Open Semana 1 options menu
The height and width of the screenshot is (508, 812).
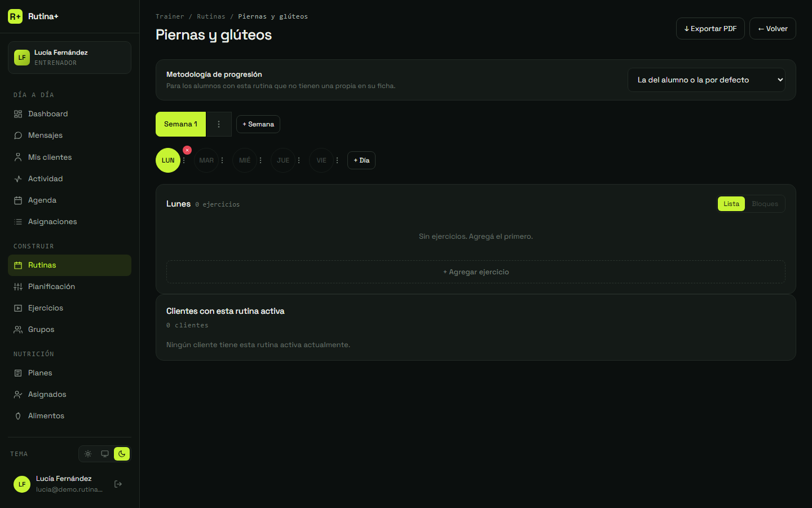(x=219, y=124)
